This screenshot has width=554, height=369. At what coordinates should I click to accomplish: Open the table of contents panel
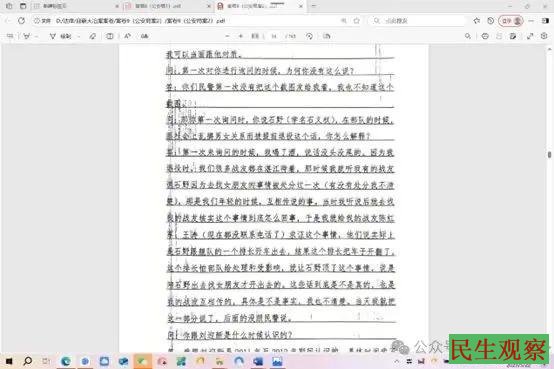coord(10,36)
